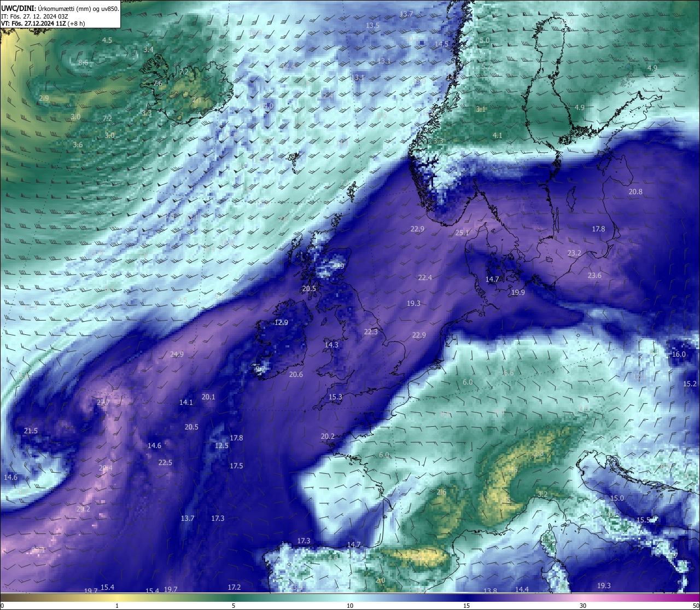Click the 'VT: Fös. 27.12.2024 11Z (+8 h)' line
Image resolution: width=700 pixels, height=610 pixels.
click(x=43, y=24)
